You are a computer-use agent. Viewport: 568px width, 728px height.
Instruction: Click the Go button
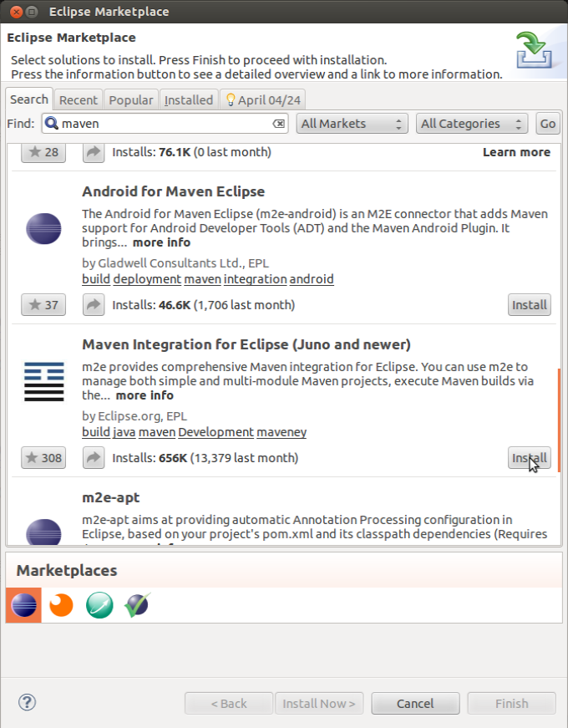[548, 124]
